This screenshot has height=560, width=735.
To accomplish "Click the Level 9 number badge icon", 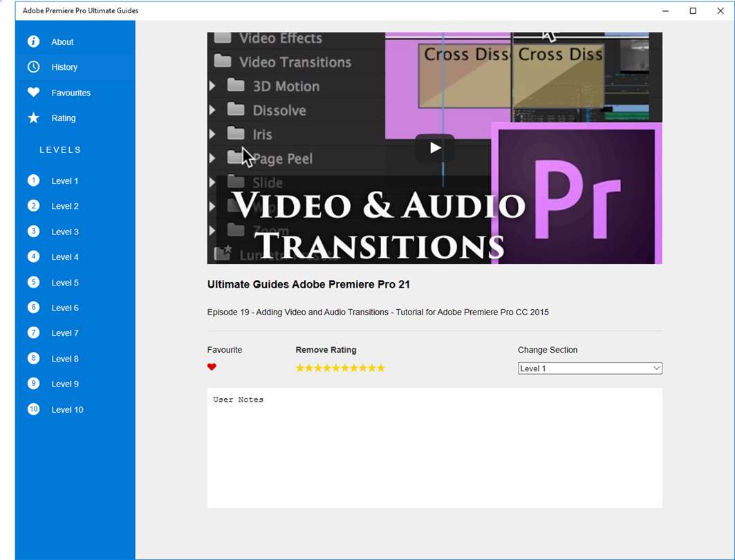I will coord(33,383).
